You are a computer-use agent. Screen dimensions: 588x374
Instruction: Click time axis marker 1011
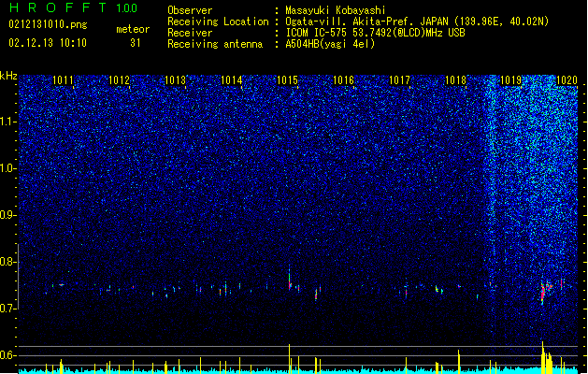click(63, 80)
